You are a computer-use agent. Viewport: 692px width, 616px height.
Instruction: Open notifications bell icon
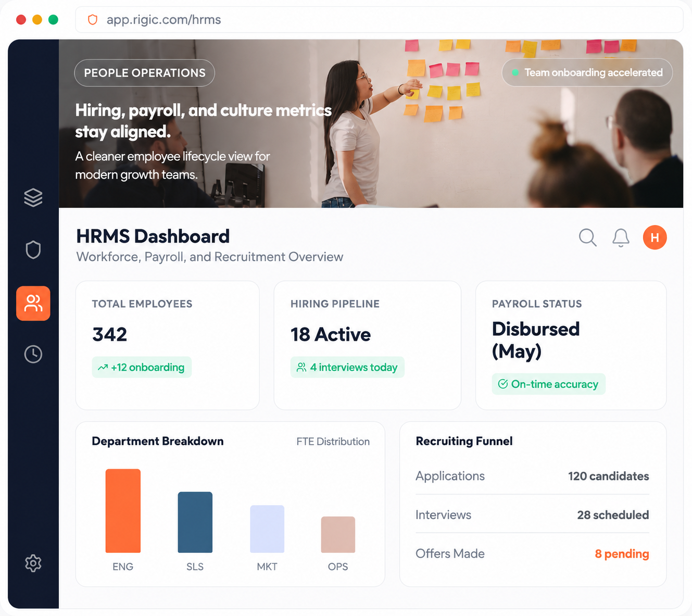[x=621, y=237]
